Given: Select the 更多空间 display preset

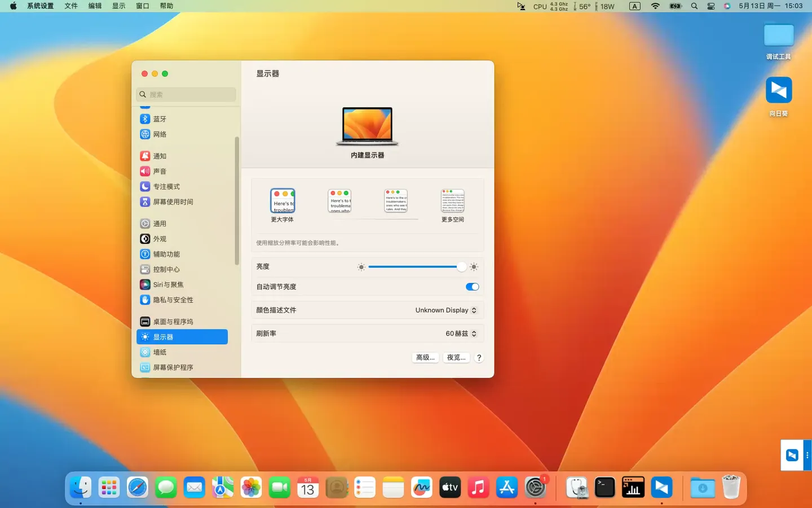Looking at the screenshot, I should (x=452, y=201).
